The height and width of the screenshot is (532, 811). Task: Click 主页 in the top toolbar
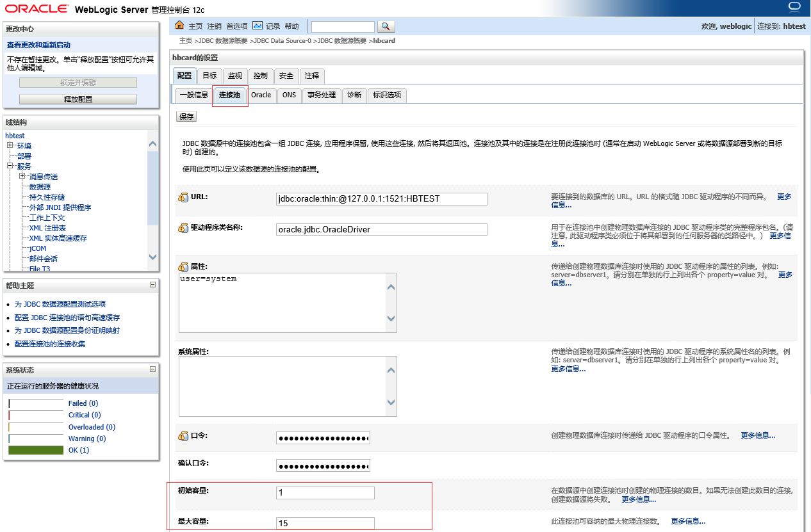click(195, 26)
